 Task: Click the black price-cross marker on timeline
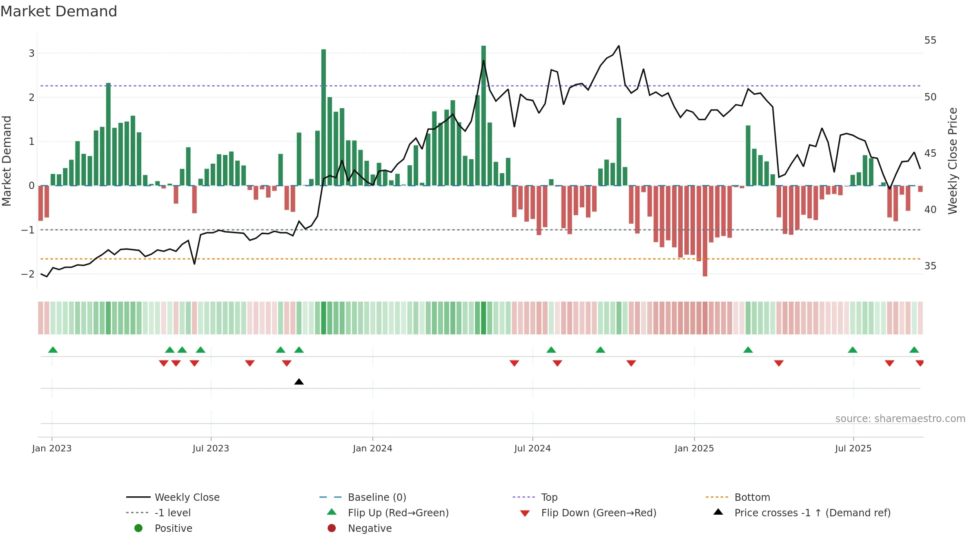pos(299,382)
